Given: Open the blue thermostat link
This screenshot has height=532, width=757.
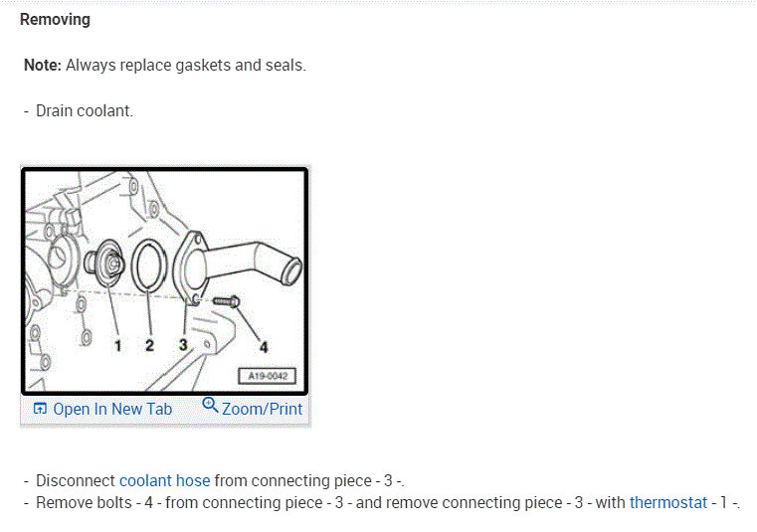Looking at the screenshot, I should (x=668, y=502).
